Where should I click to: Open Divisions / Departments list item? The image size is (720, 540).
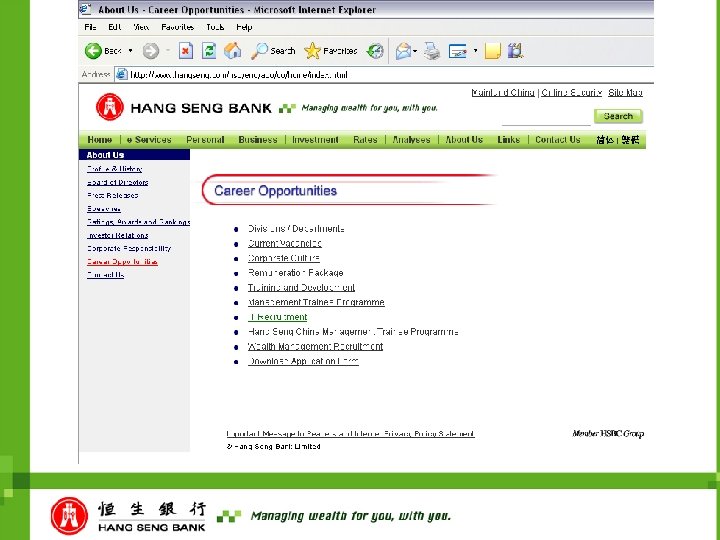(296, 229)
